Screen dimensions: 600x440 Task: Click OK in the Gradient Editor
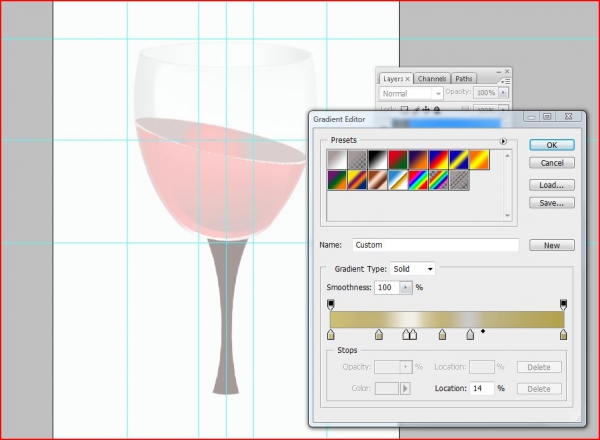point(552,145)
